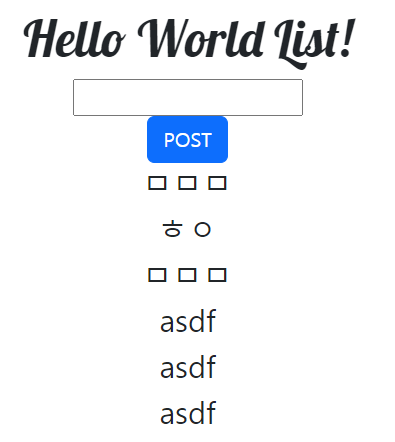This screenshot has width=395, height=442.
Task: Focus the empty text input box
Action: tap(188, 97)
